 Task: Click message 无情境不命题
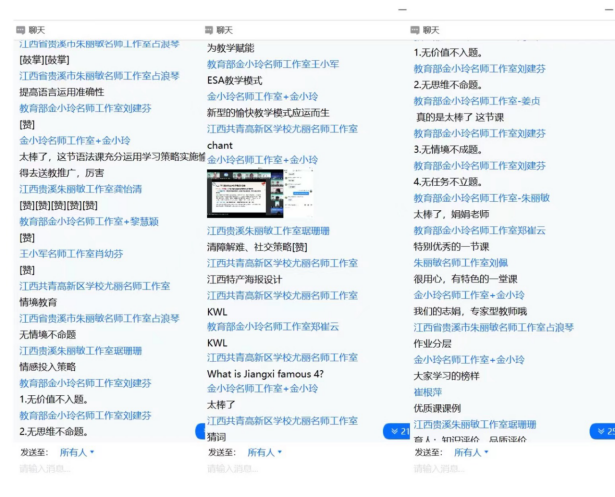coord(47,335)
